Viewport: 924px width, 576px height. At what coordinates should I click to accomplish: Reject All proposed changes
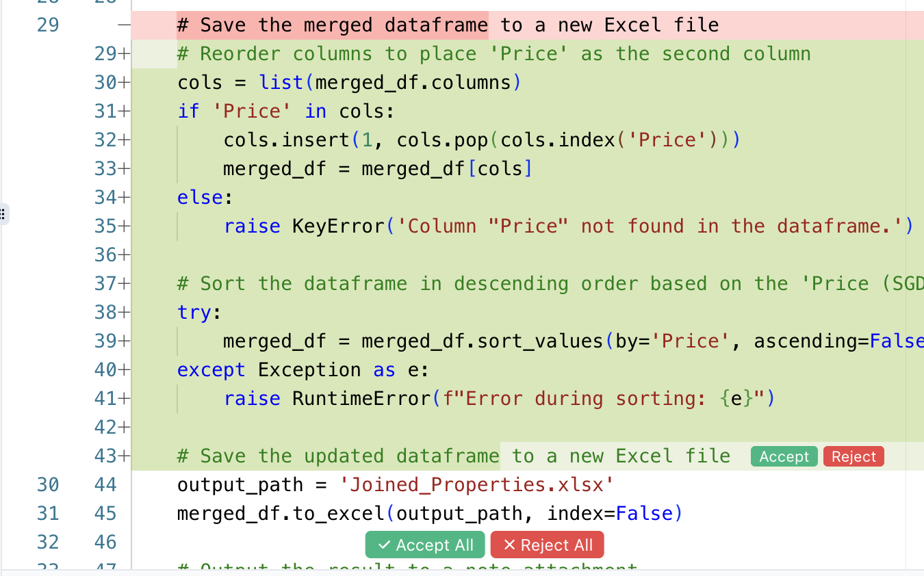coord(548,545)
